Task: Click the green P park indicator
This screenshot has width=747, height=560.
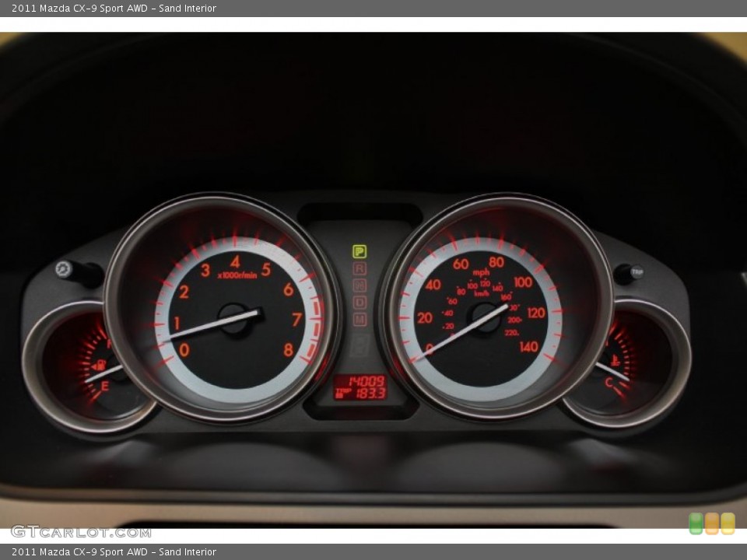Action: [x=359, y=251]
